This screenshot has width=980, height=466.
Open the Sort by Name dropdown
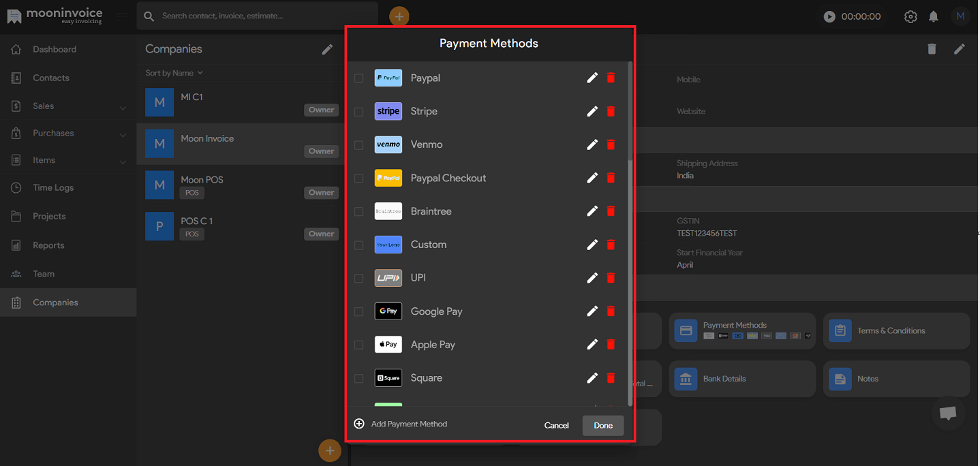174,73
